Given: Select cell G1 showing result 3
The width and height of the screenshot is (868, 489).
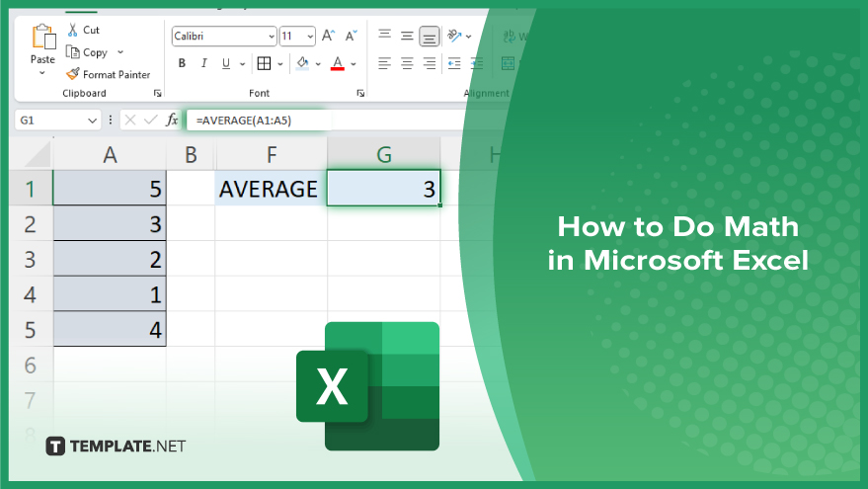Looking at the screenshot, I should [x=383, y=189].
